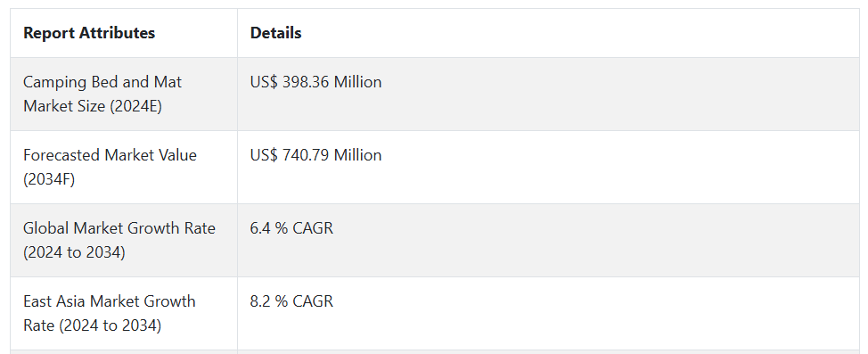This screenshot has width=868, height=354.
Task: Select the 6.4 % CAGR value
Action: pos(291,228)
